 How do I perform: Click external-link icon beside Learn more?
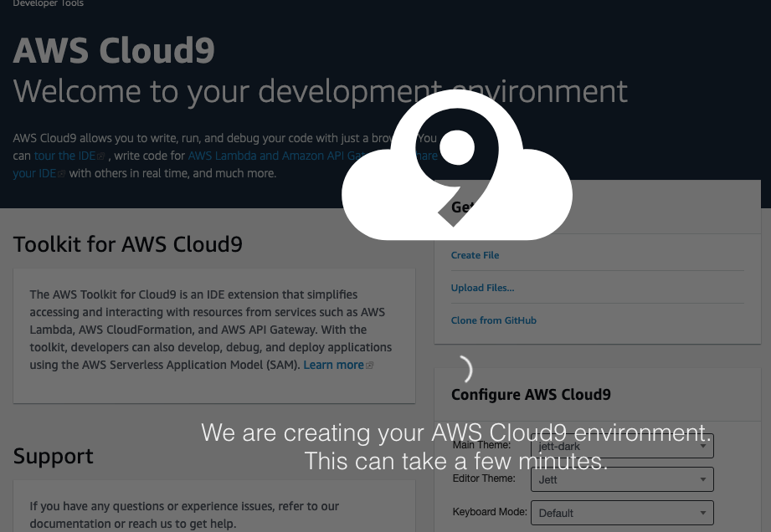click(x=370, y=366)
